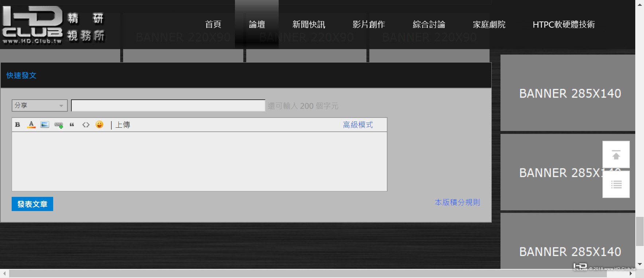Click inside the message body text area
The width and height of the screenshot is (644, 278).
point(199,162)
